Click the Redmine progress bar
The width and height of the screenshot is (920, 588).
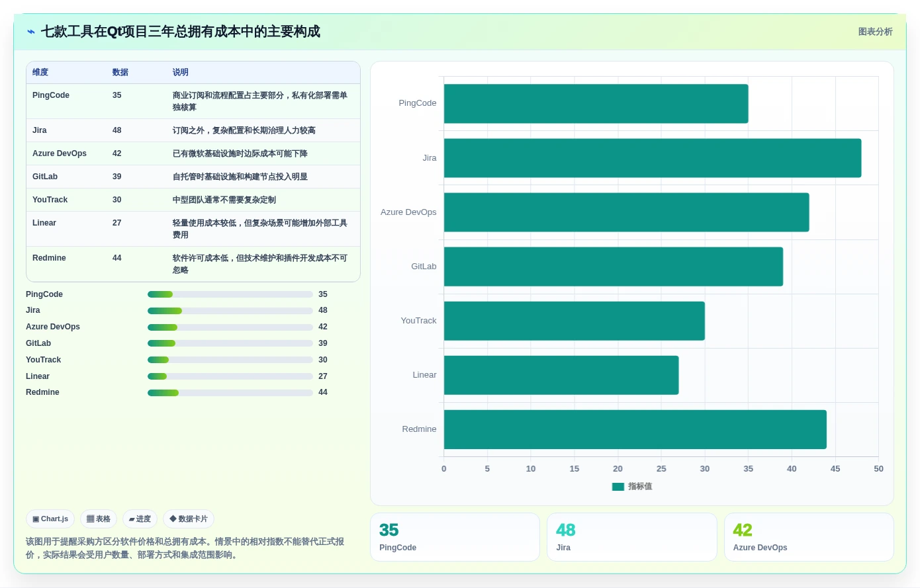point(230,393)
